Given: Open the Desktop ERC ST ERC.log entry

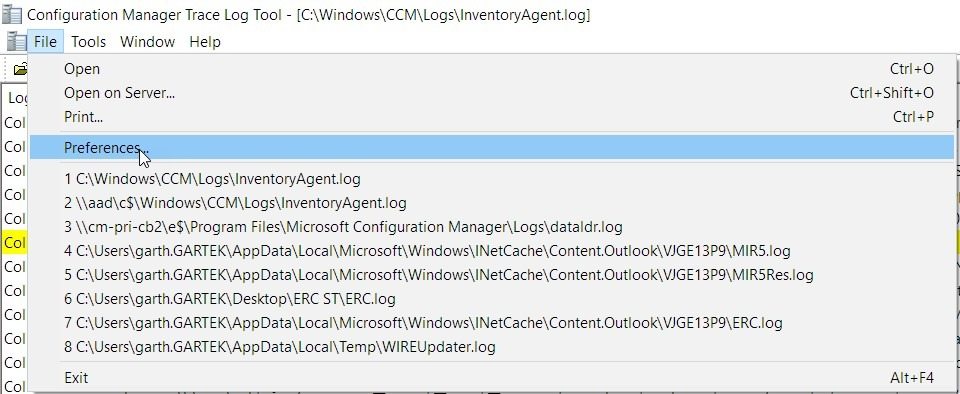Looking at the screenshot, I should click(x=492, y=299).
